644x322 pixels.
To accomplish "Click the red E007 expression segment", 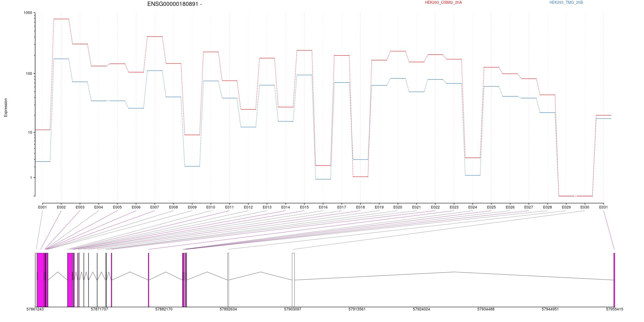I will 155,36.
